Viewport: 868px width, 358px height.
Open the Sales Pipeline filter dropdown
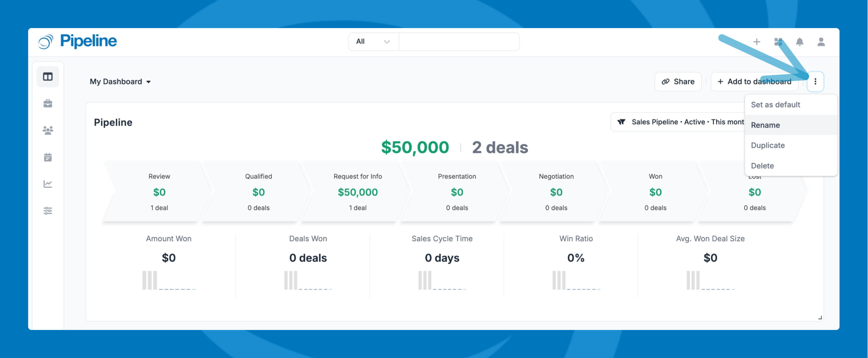coord(678,122)
